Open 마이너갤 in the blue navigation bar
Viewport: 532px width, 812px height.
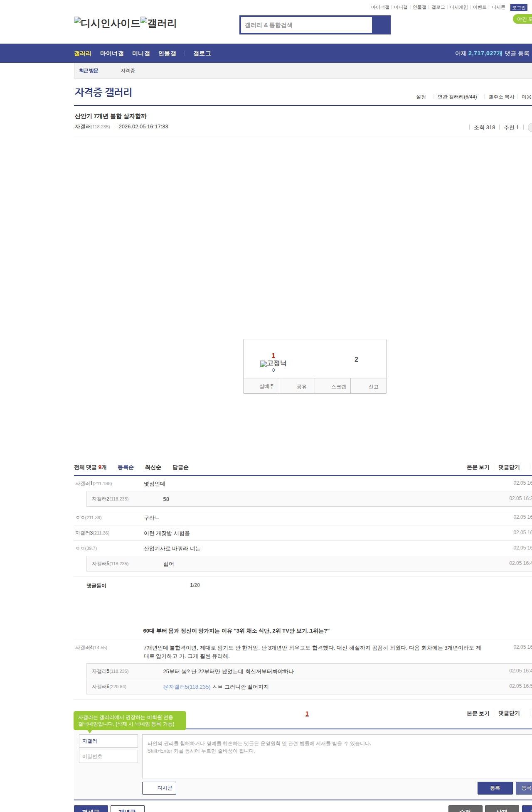pos(112,53)
